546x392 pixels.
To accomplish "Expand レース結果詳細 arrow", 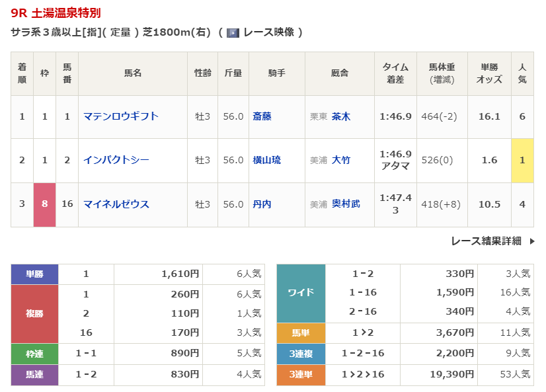I will click(x=532, y=241).
